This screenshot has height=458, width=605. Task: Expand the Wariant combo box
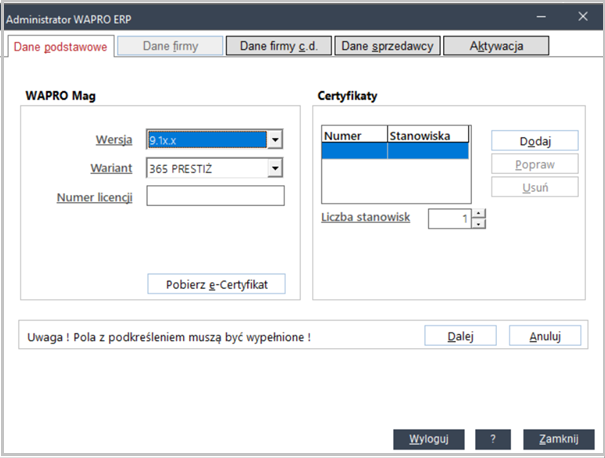275,168
